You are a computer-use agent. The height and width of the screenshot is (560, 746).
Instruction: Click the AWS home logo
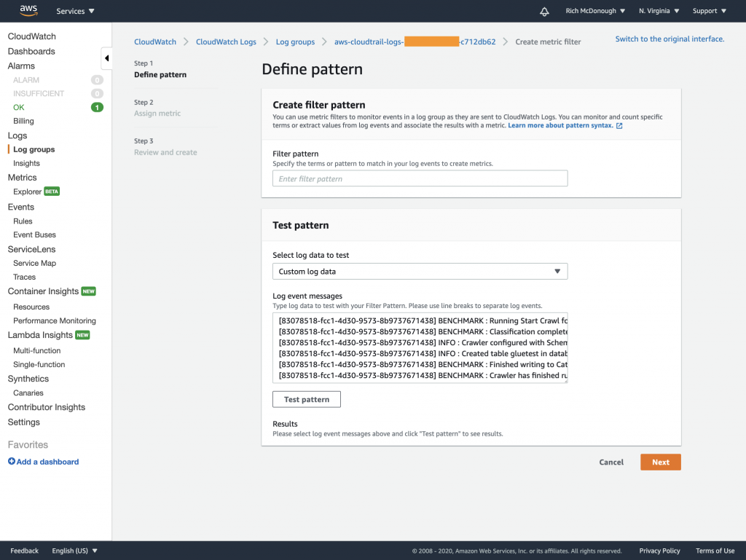28,10
